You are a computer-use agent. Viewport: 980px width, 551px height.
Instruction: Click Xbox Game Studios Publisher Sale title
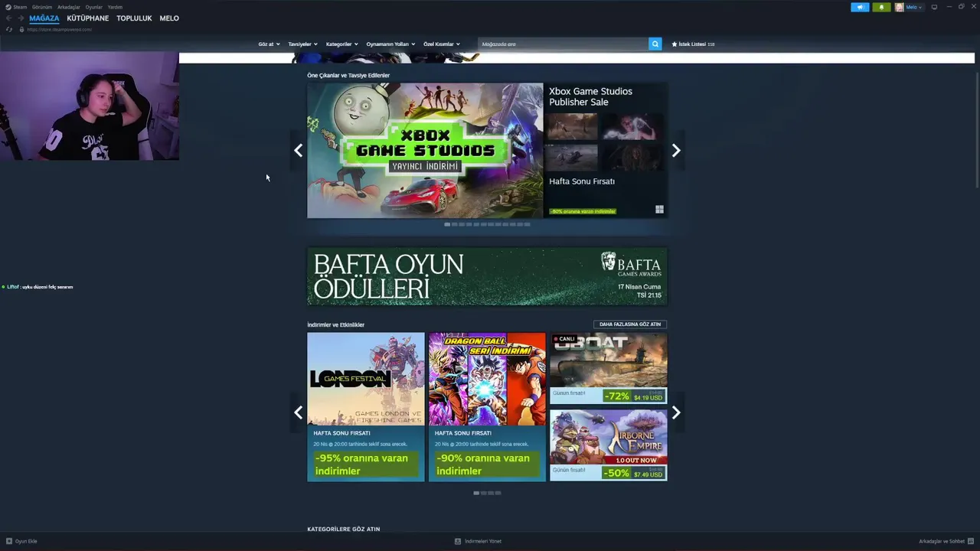coord(590,96)
